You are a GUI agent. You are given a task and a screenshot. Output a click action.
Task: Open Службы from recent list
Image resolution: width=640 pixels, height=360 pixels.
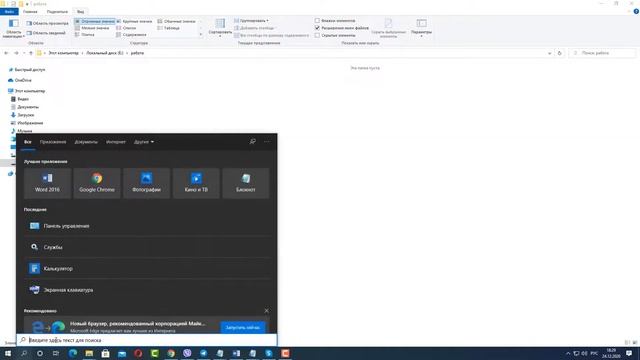click(x=148, y=247)
